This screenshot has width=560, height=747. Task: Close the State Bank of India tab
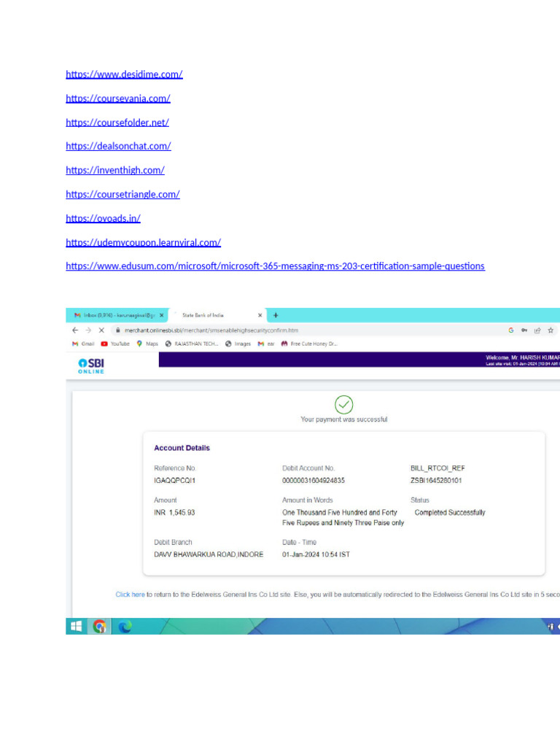[x=260, y=315]
